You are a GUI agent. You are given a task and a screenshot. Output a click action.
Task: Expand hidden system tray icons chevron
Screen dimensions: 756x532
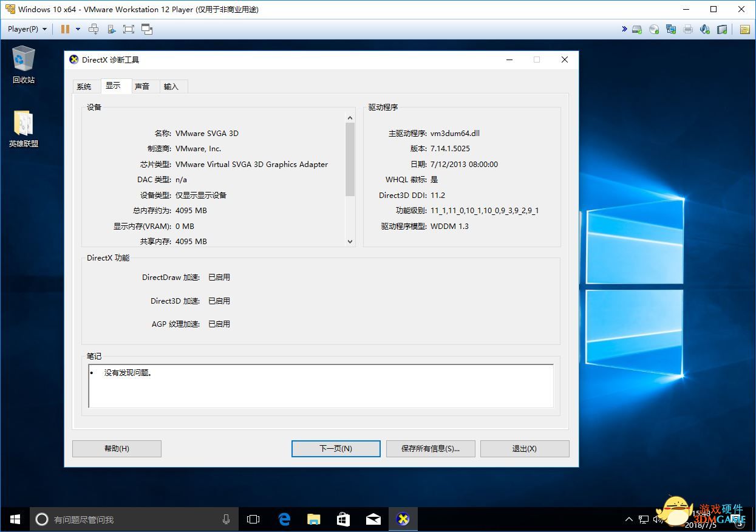pyautogui.click(x=630, y=520)
